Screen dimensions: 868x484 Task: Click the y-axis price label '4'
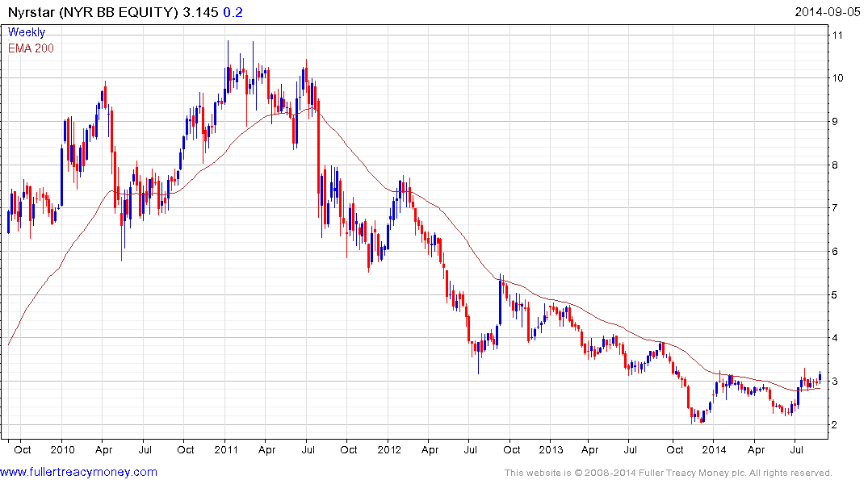tap(836, 338)
